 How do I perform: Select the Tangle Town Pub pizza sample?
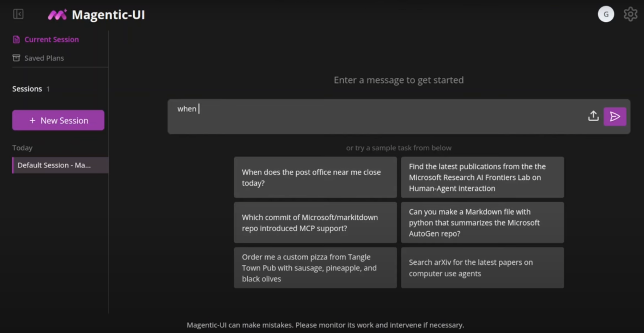pyautogui.click(x=315, y=268)
